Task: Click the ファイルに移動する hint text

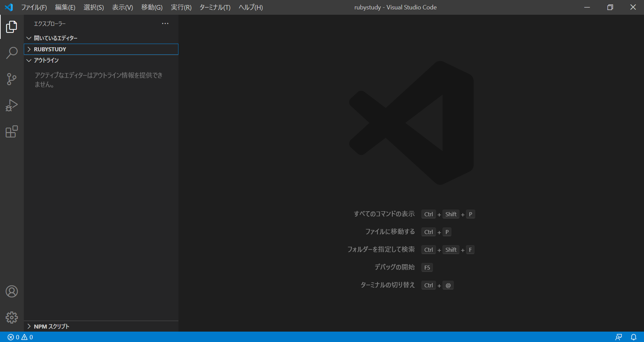Action: pos(390,232)
